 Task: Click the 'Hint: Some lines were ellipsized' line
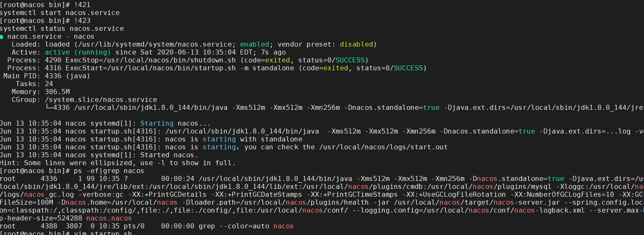pyautogui.click(x=118, y=163)
